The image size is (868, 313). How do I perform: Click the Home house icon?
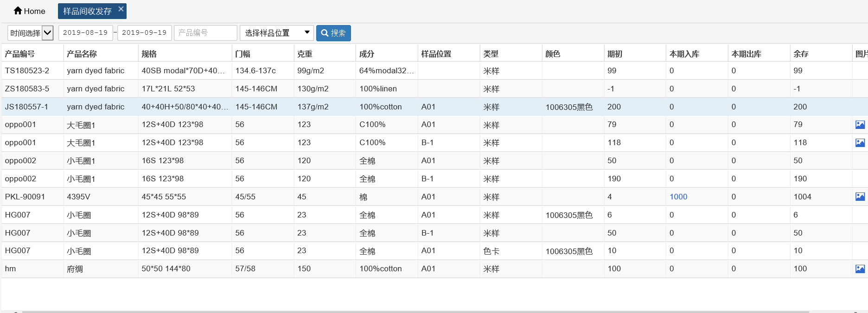point(18,11)
